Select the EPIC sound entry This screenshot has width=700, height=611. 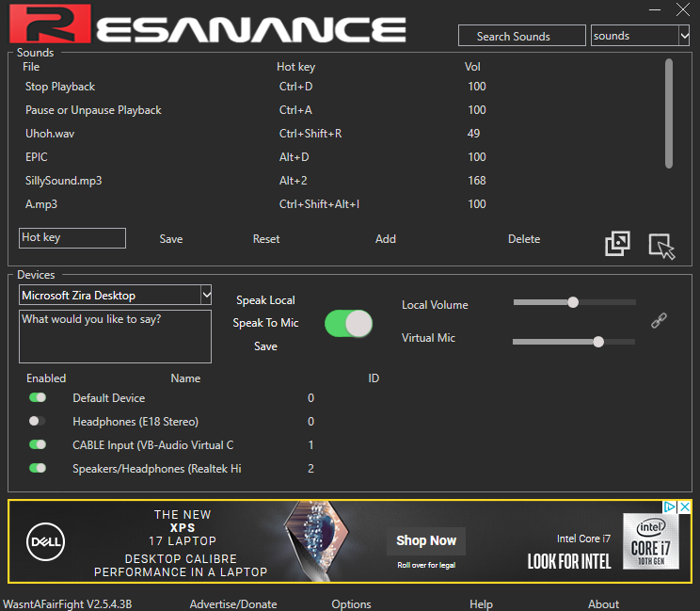[36, 157]
